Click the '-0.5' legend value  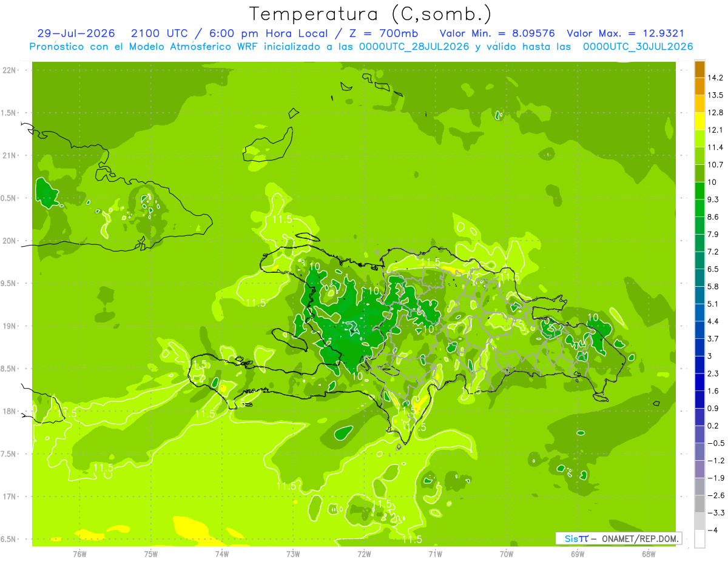tap(716, 443)
